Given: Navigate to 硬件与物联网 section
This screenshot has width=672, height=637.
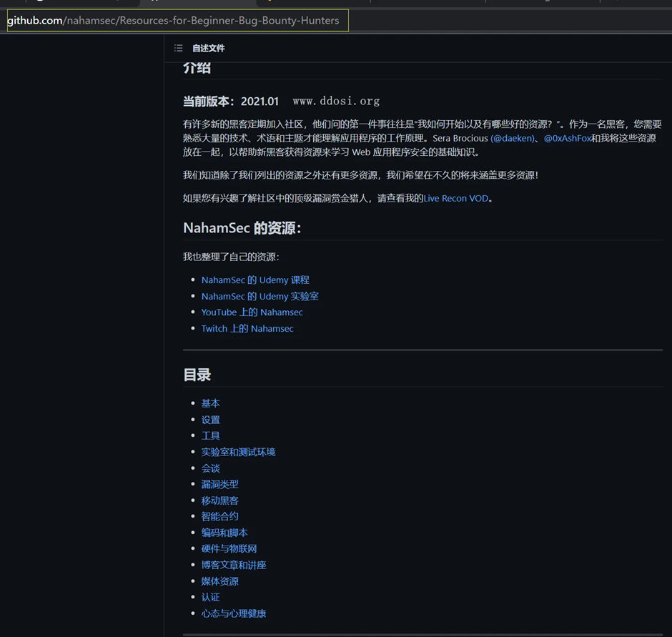Looking at the screenshot, I should coord(229,548).
